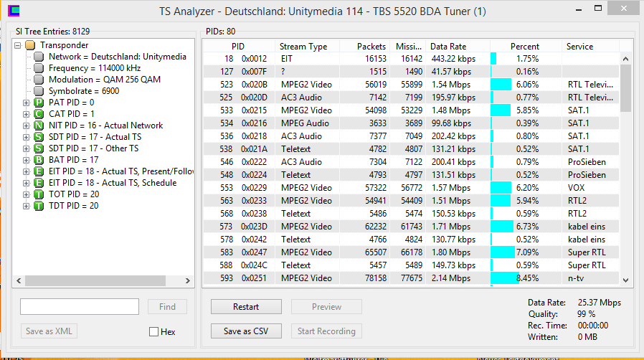This screenshot has height=360, width=644.
Task: Sort by the Percent column header
Action: point(526,47)
